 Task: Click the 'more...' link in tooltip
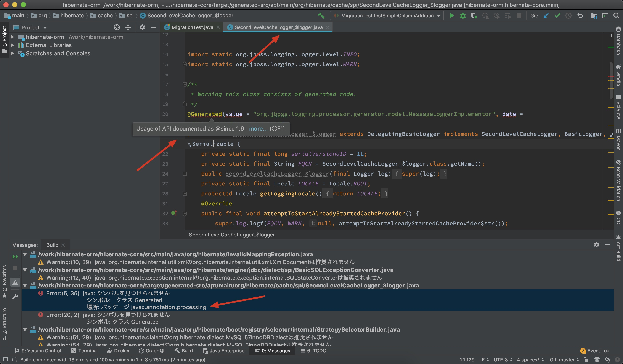(x=258, y=129)
